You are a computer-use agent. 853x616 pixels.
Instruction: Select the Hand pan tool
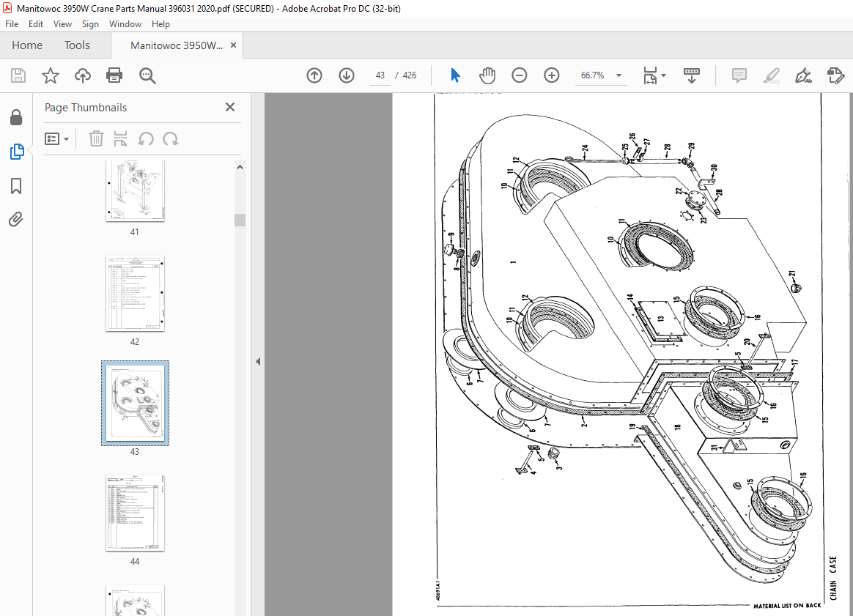tap(487, 75)
